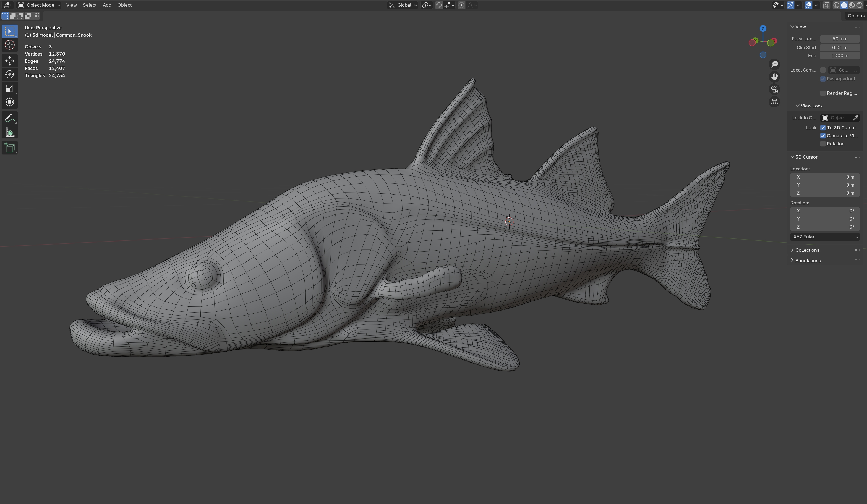Enable the Render Region checkbox

click(823, 93)
